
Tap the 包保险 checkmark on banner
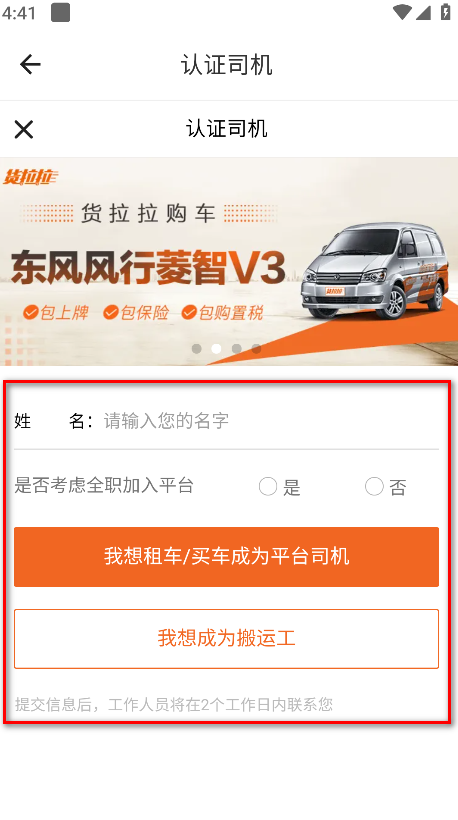pos(110,313)
